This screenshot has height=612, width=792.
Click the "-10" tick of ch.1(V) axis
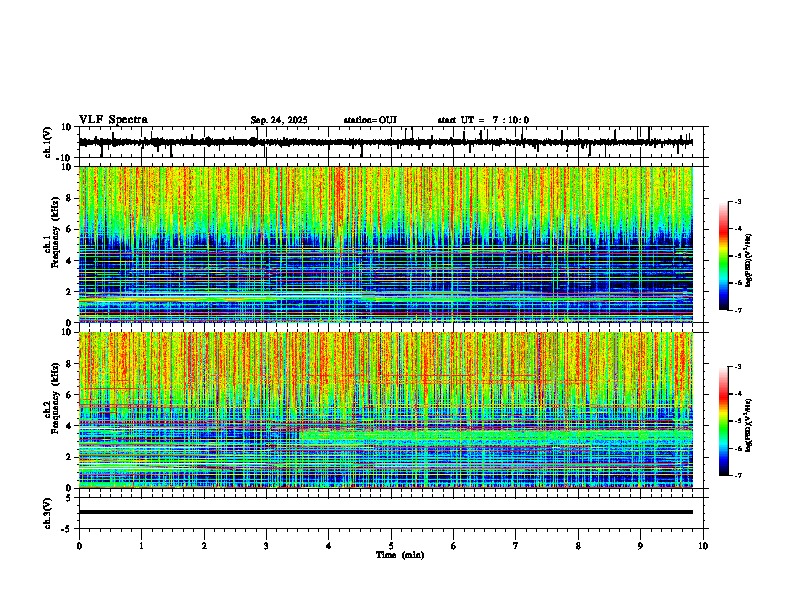[x=65, y=157]
